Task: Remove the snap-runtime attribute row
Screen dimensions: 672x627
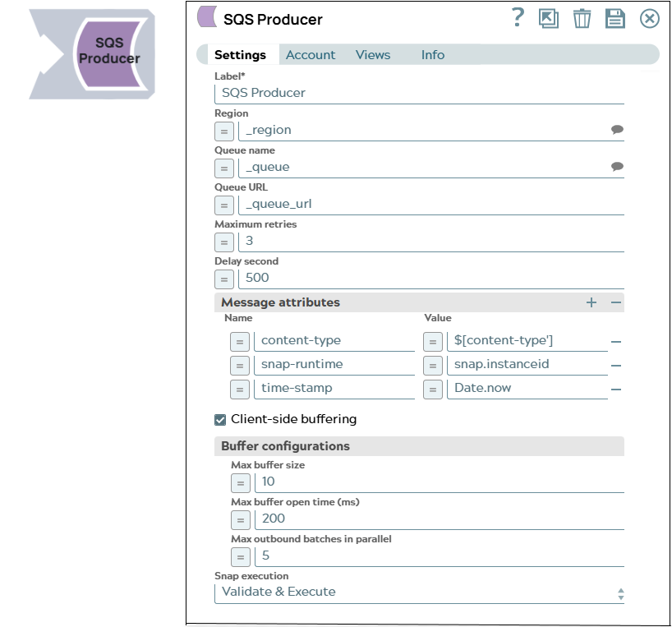Action: [x=616, y=364]
